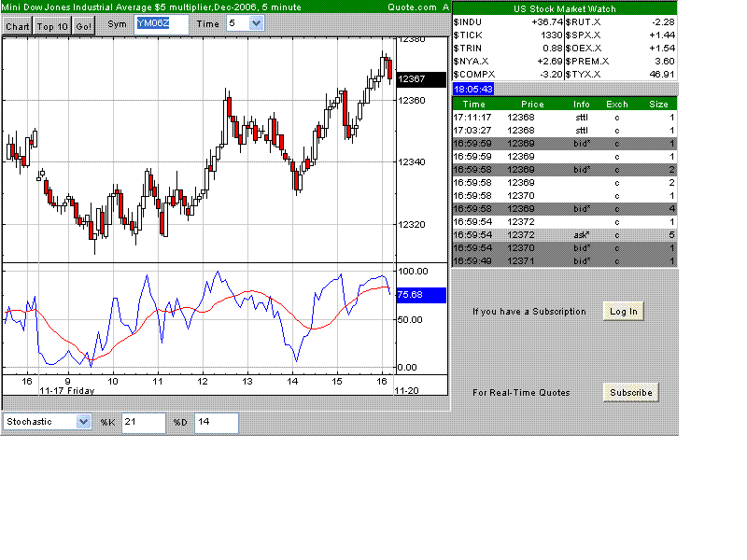Click the Info column header
Viewport: 747px width, 560px height.
pyautogui.click(x=581, y=105)
